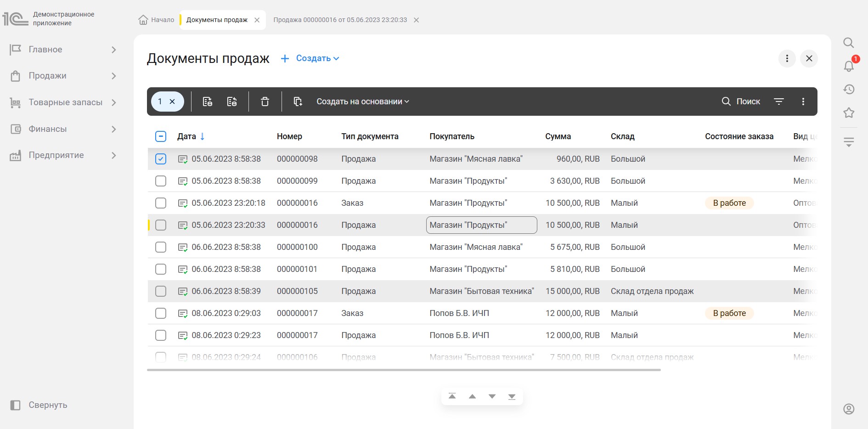Collapse the sidebar with Свернуть
868x429 pixels.
click(x=39, y=405)
